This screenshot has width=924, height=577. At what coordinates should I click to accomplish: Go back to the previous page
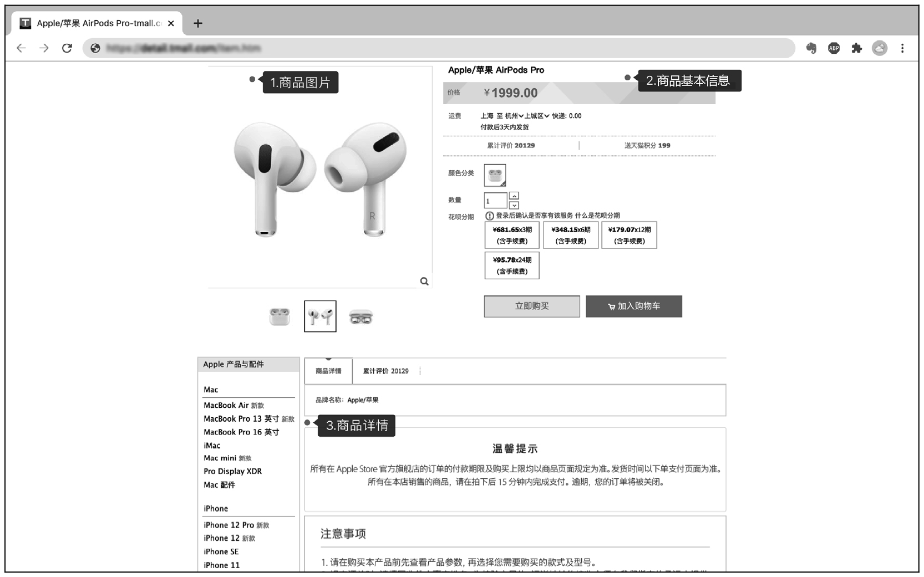click(x=21, y=48)
